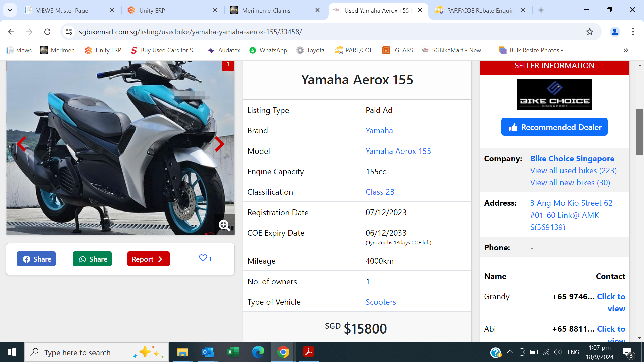
Task: Open Adobe Acrobat from taskbar
Action: pyautogui.click(x=308, y=352)
